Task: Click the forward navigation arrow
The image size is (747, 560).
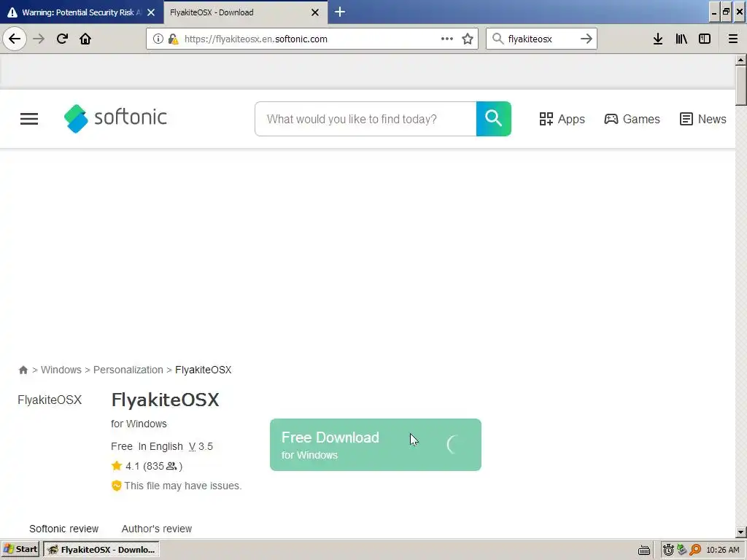Action: (x=39, y=39)
